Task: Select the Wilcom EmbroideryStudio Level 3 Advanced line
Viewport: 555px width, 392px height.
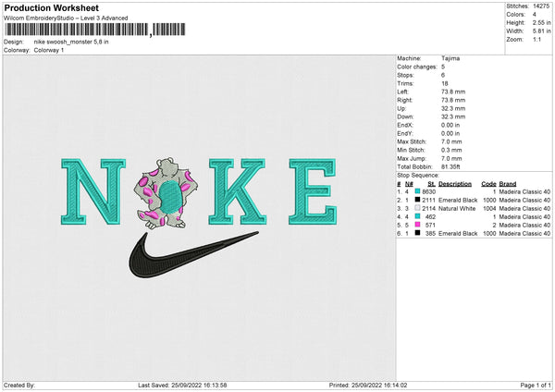Action: (x=66, y=18)
